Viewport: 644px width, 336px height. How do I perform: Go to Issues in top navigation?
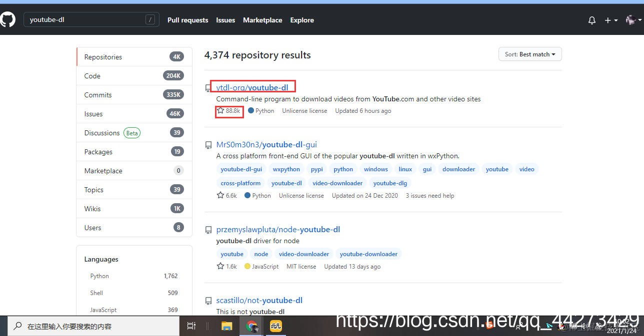[225, 20]
